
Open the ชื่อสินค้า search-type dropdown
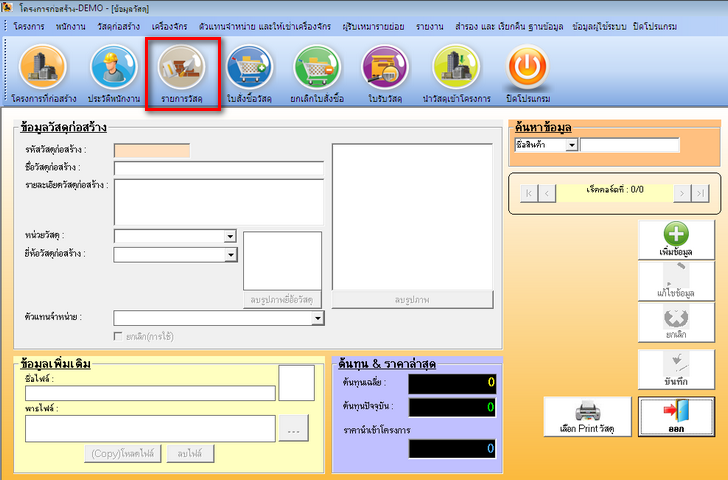tap(572, 145)
